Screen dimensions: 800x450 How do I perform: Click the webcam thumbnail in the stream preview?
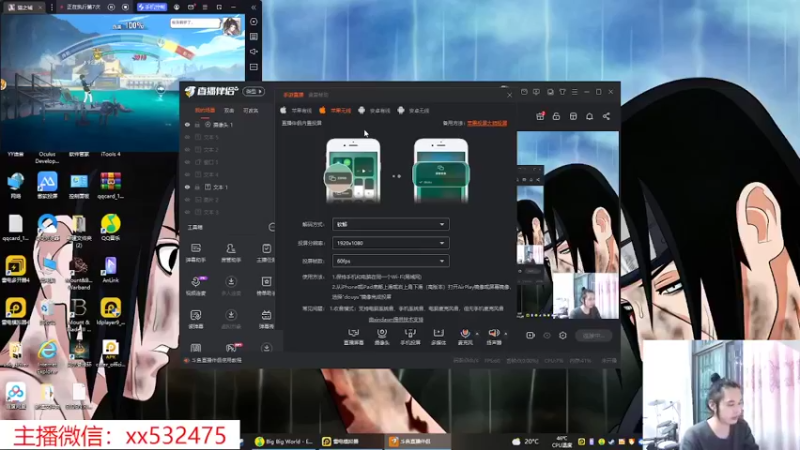(x=585, y=296)
